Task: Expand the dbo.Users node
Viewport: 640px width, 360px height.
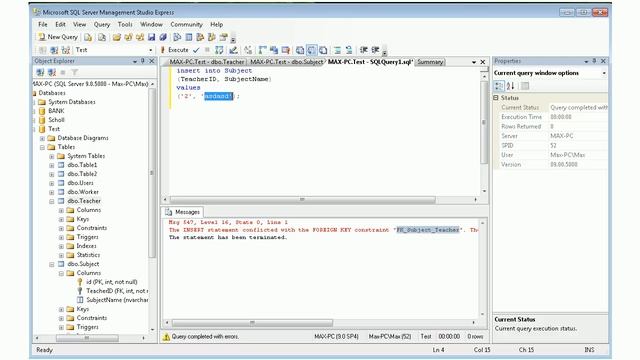Action: [52, 183]
